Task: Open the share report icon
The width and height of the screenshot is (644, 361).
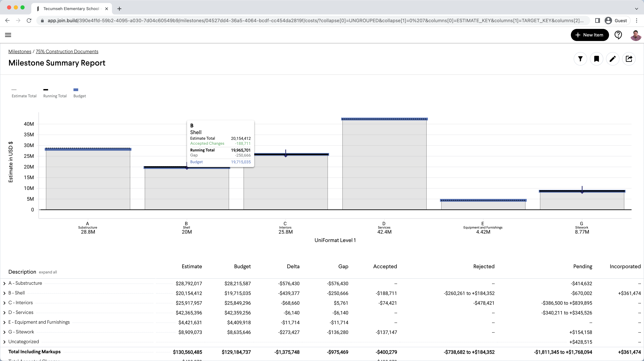Action: coord(629,59)
